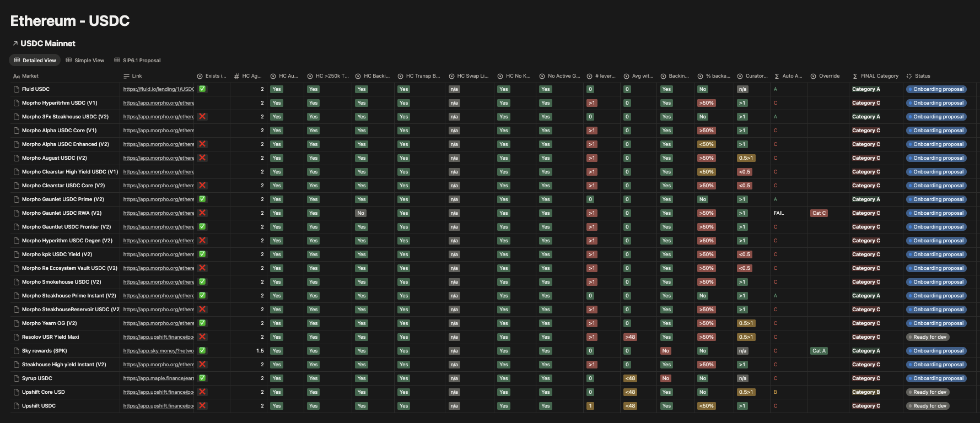Image resolution: width=980 pixels, height=423 pixels.
Task: Click the <50% tag in Upshift USDC row
Action: (x=707, y=406)
